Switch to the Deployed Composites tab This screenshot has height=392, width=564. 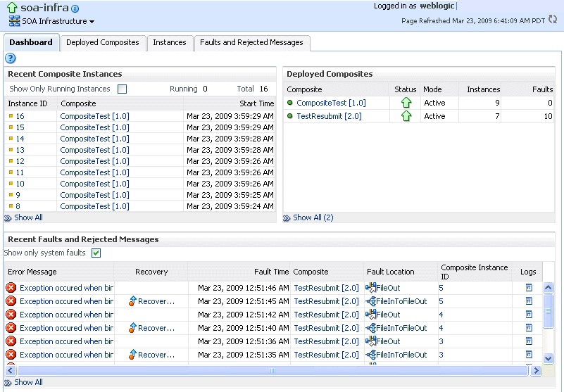[103, 42]
